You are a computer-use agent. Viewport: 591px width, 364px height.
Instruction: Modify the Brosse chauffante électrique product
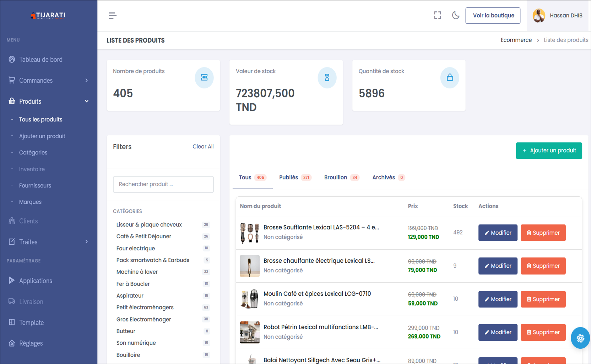click(498, 266)
